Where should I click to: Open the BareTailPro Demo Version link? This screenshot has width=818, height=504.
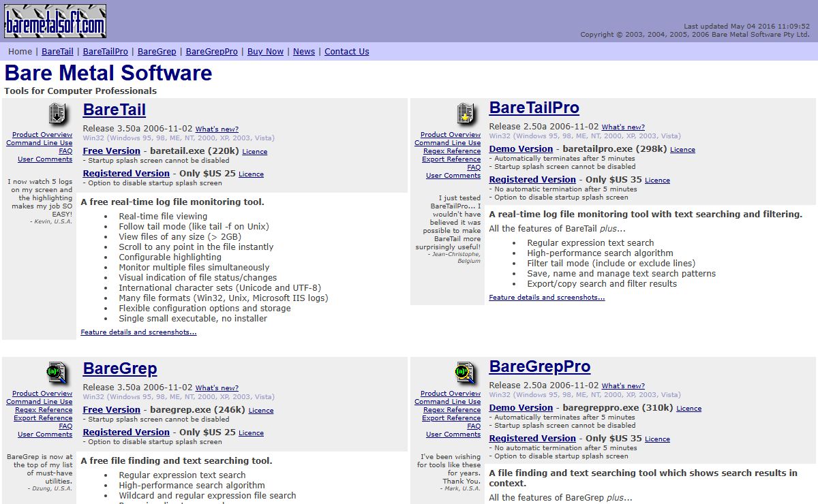tap(521, 149)
